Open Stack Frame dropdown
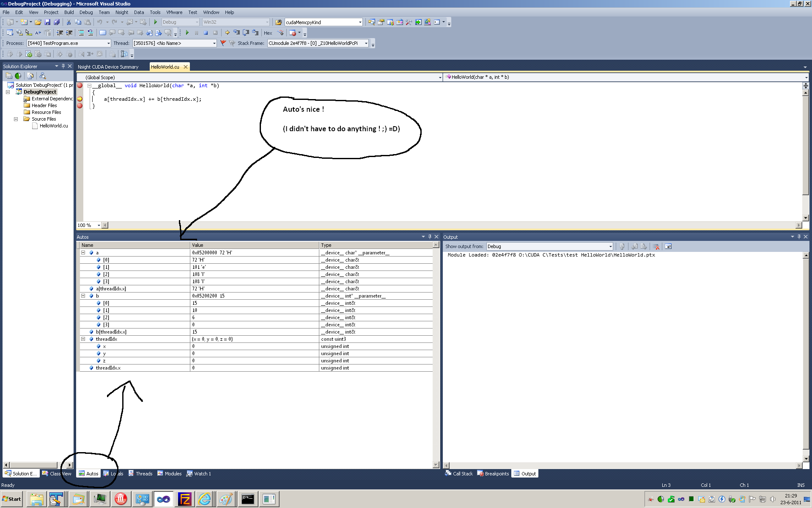The height and width of the screenshot is (508, 812). (366, 43)
